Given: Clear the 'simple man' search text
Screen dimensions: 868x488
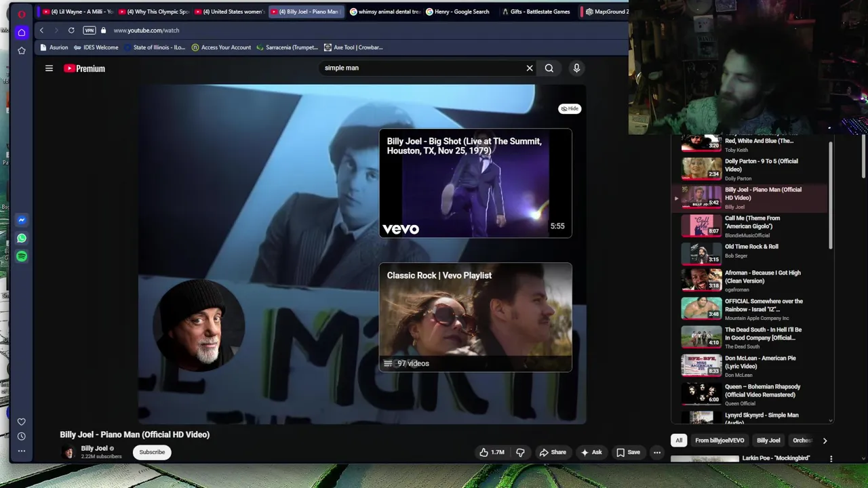Looking at the screenshot, I should pos(530,68).
